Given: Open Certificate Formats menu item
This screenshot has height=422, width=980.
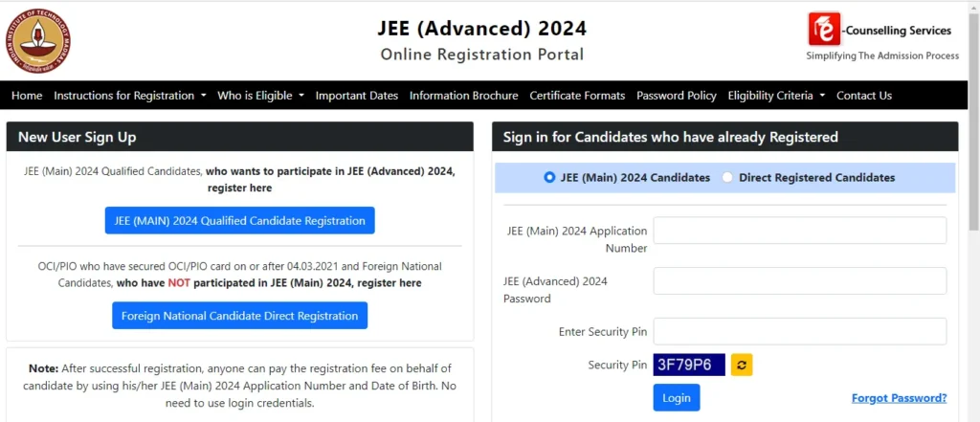Looking at the screenshot, I should [577, 96].
